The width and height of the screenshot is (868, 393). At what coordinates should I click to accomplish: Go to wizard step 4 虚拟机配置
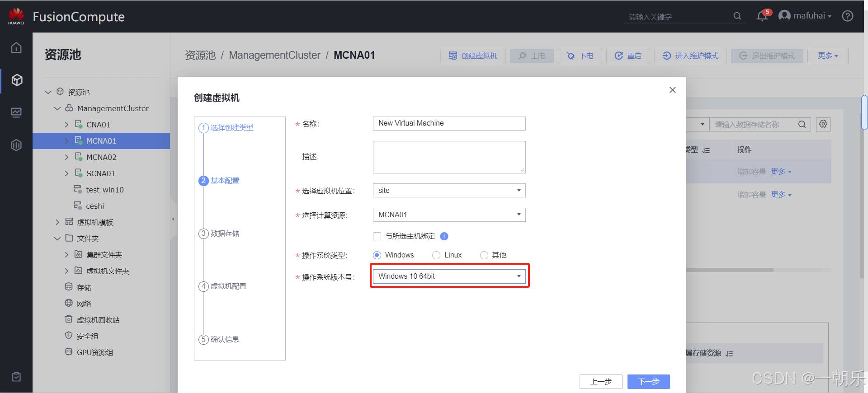tap(222, 286)
